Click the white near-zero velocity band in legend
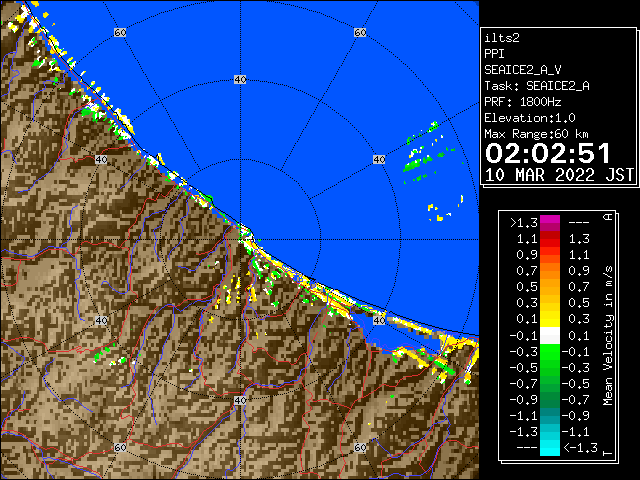 [x=550, y=336]
